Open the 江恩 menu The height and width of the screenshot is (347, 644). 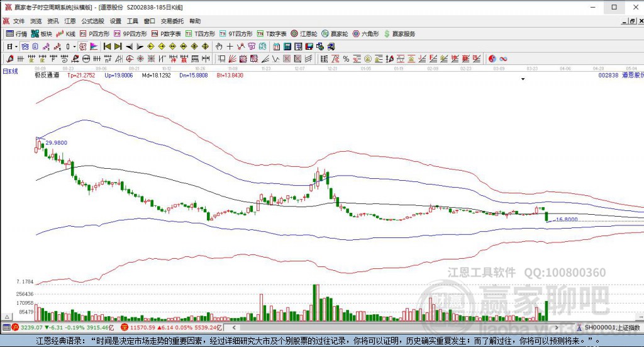[x=70, y=21]
